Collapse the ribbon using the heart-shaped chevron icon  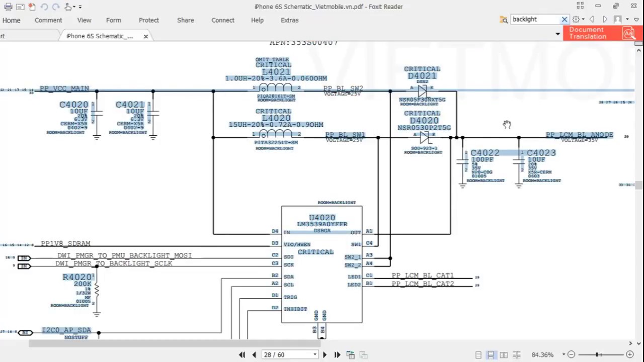(636, 20)
